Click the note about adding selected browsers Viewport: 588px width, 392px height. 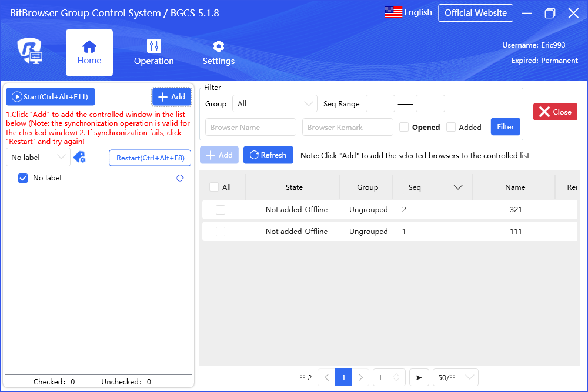(415, 156)
